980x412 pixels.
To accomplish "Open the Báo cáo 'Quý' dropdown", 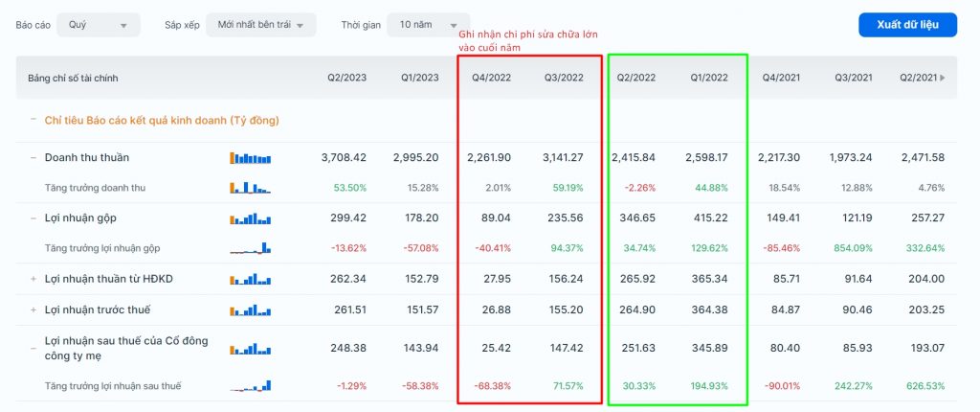I will (98, 25).
